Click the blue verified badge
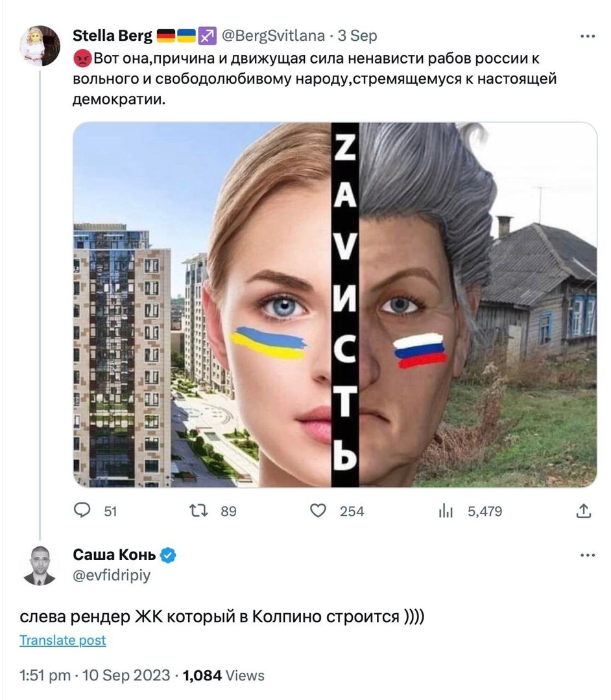Screen dimensions: 611x700 click(x=168, y=555)
